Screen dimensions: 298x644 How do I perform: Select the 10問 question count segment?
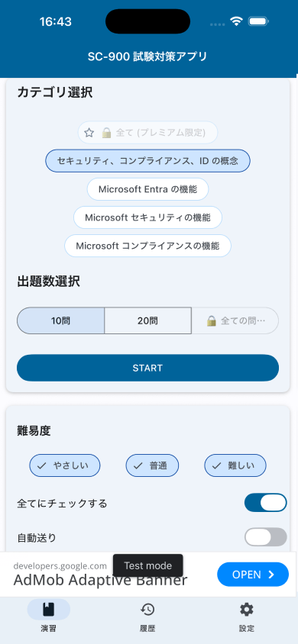(60, 320)
